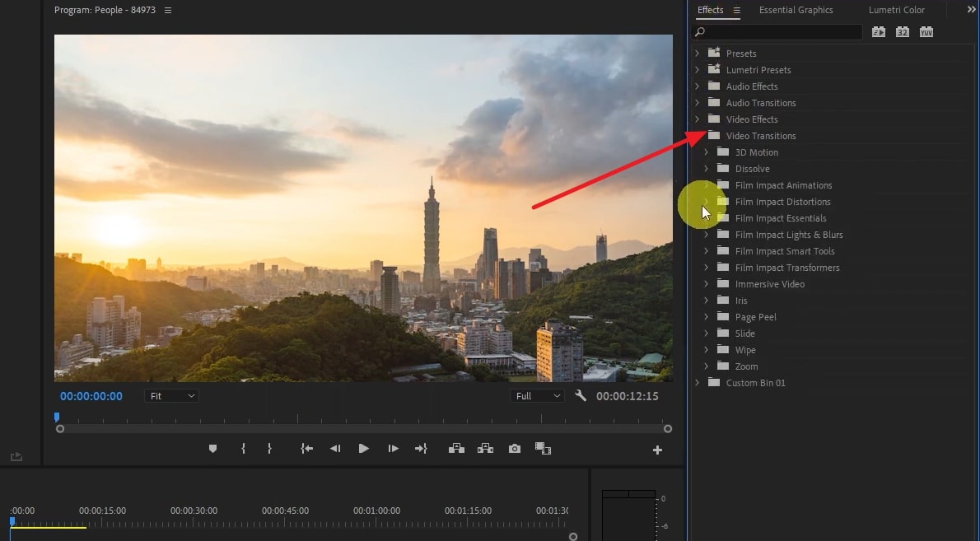Open the Fit zoom level dropdown
Screen dimensions: 980x541
pyautogui.click(x=171, y=396)
